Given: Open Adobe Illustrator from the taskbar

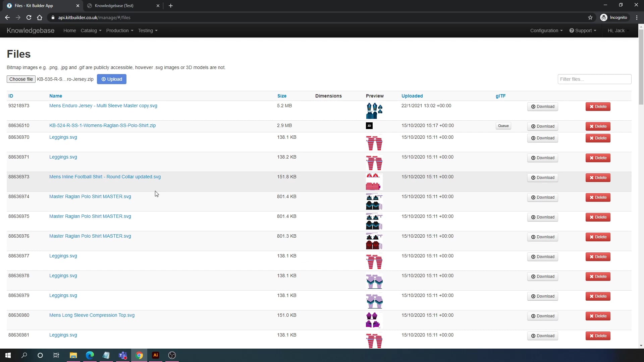Looking at the screenshot, I should pyautogui.click(x=156, y=355).
